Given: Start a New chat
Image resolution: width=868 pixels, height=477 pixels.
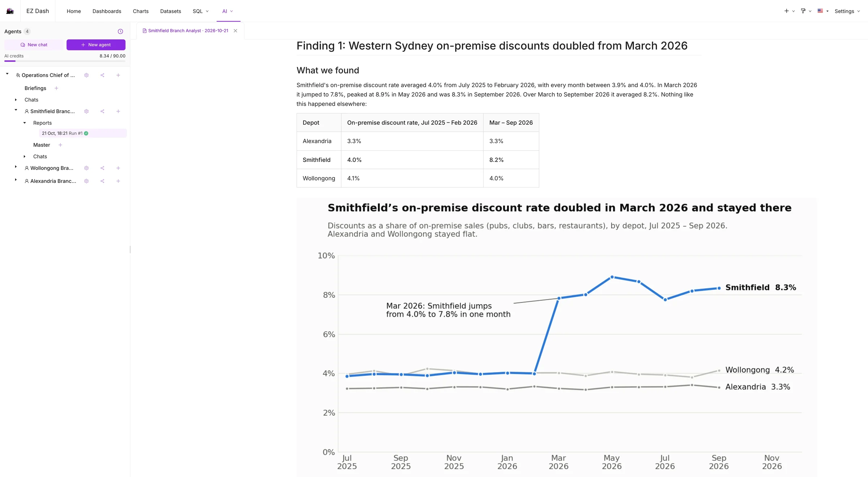Looking at the screenshot, I should [x=34, y=45].
